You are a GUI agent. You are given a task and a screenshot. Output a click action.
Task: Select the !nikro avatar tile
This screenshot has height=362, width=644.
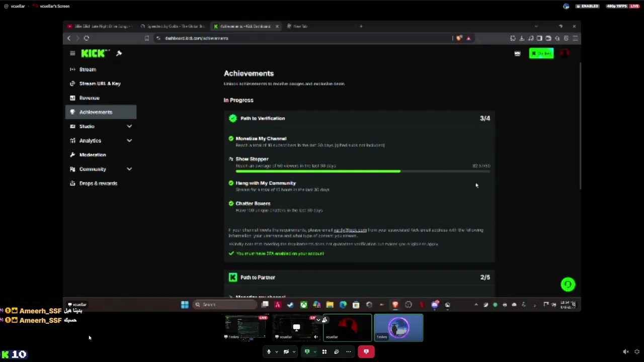398,328
